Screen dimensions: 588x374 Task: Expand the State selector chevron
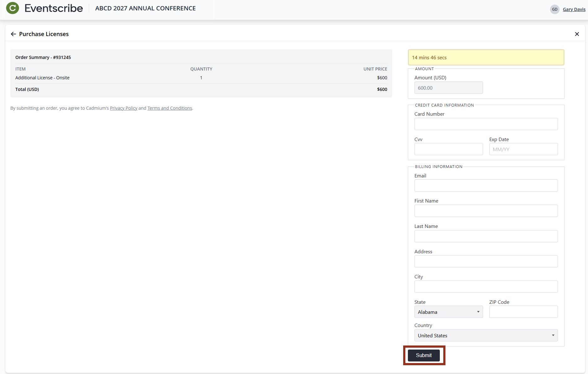[x=478, y=312]
